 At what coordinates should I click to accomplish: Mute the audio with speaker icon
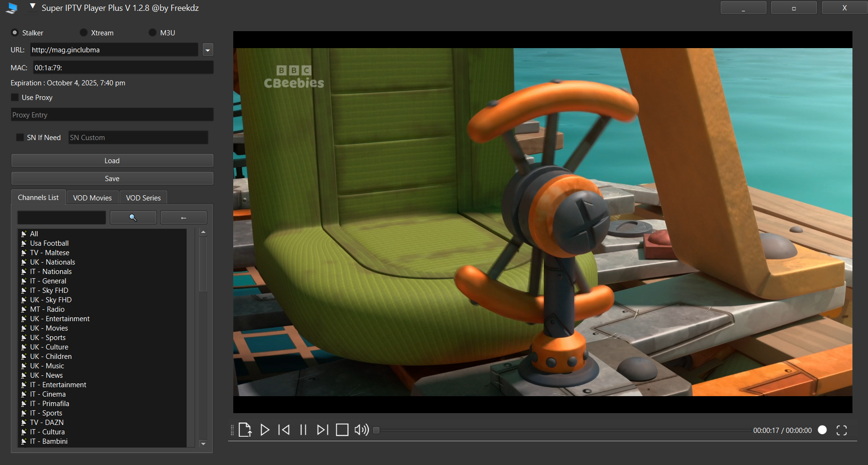click(361, 430)
